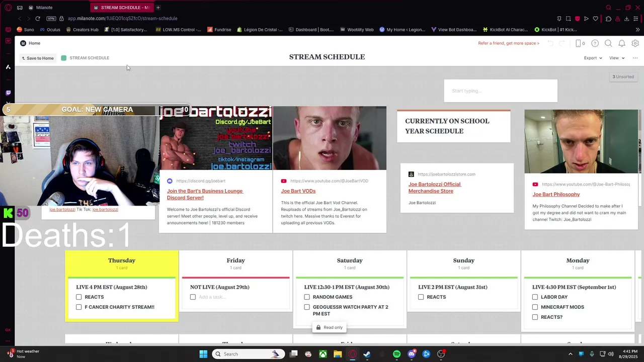Image resolution: width=644 pixels, height=362 pixels.
Task: Open Discord from the Windows taskbar
Action: tap(412, 354)
